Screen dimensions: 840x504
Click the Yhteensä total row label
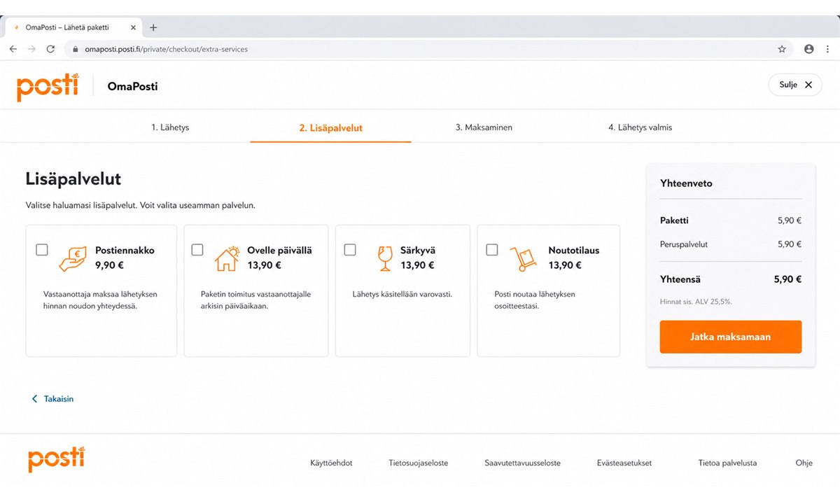680,279
